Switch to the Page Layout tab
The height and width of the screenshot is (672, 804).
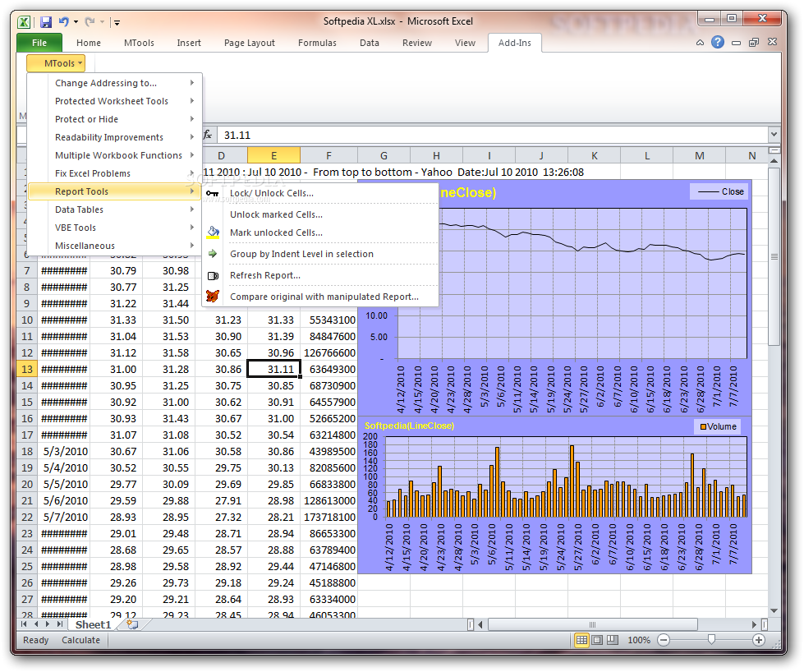click(249, 43)
